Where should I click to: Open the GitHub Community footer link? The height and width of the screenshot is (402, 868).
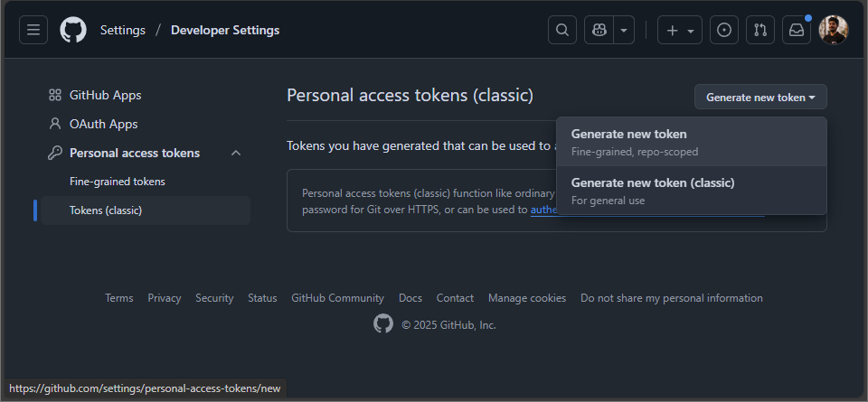coord(337,298)
